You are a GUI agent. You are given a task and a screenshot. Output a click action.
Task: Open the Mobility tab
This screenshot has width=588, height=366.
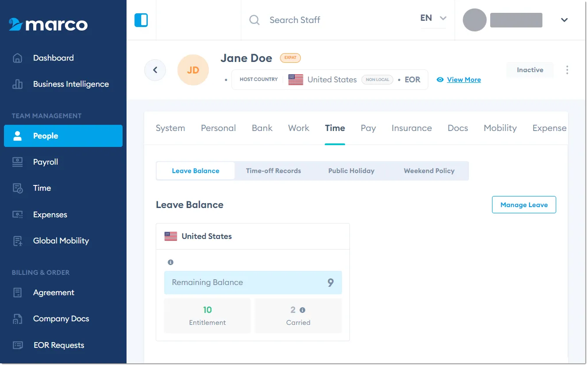click(x=500, y=128)
